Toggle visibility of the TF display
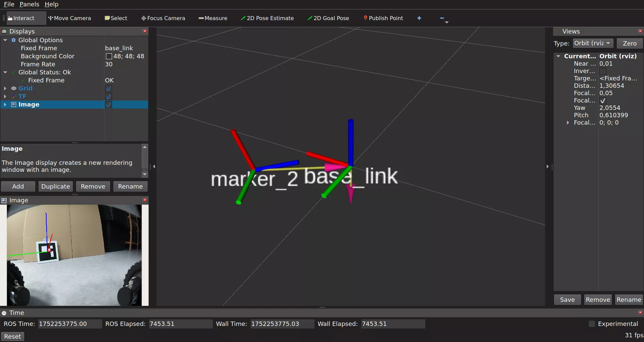 pyautogui.click(x=109, y=96)
